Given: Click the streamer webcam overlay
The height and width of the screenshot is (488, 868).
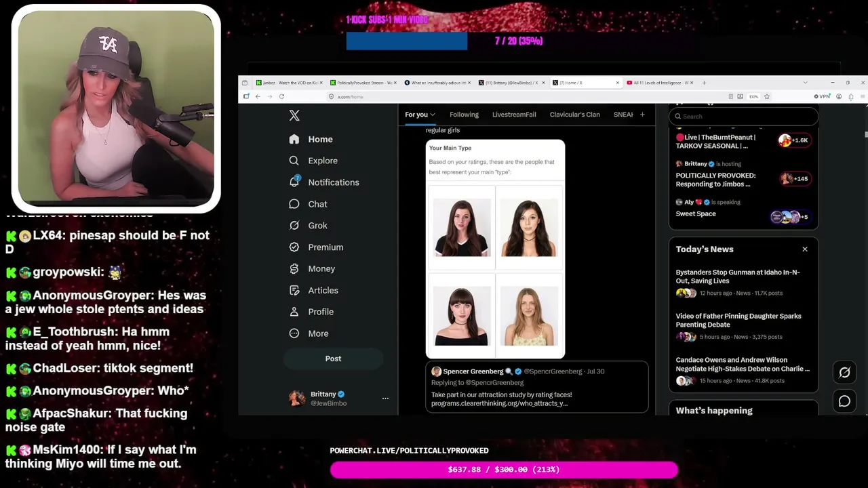Looking at the screenshot, I should tap(116, 108).
